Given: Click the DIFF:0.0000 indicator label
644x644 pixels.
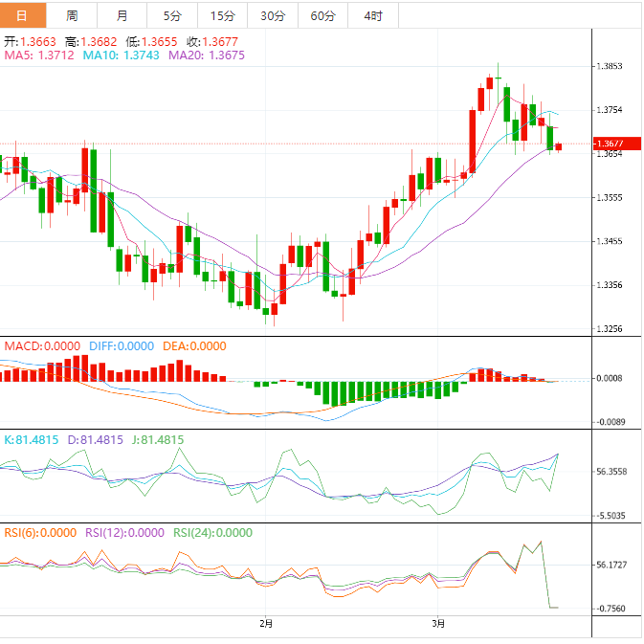Looking at the screenshot, I should [x=122, y=346].
